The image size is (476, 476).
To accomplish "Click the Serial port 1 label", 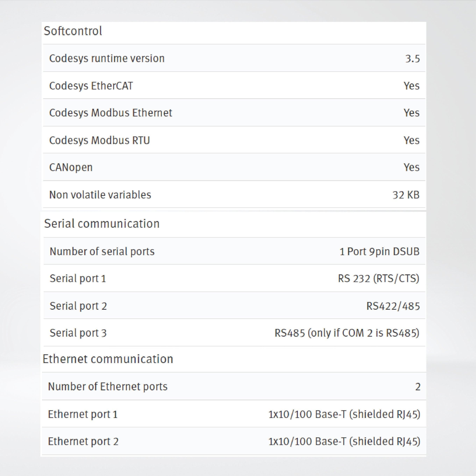I will [x=78, y=279].
